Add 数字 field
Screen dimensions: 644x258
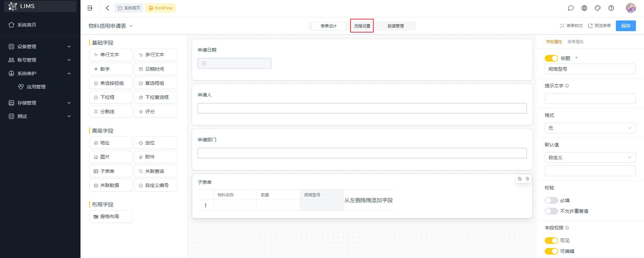111,69
